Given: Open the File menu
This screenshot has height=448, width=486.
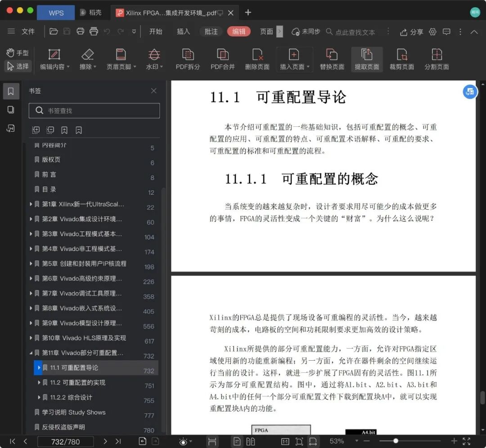Looking at the screenshot, I should click(x=28, y=31).
